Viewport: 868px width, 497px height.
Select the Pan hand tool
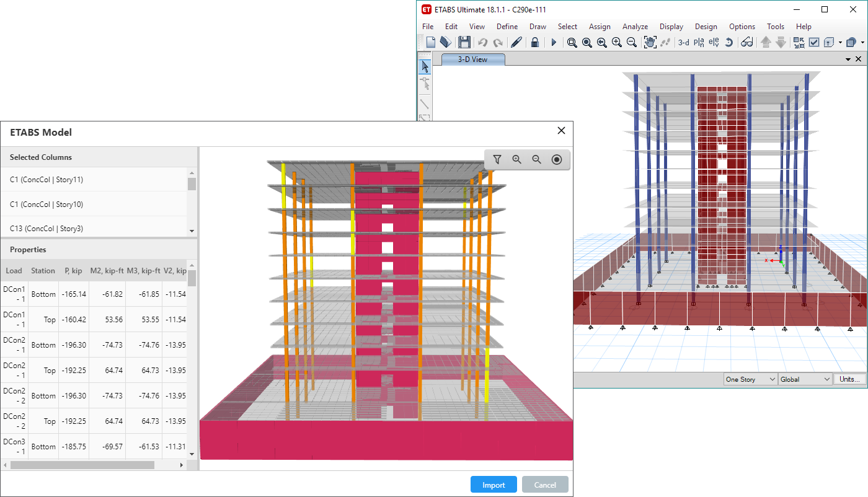click(650, 42)
